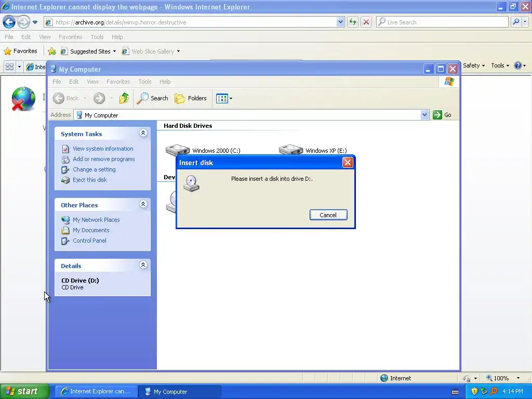Click the Search toolbar button in My Computer
This screenshot has width=532, height=399.
point(153,98)
